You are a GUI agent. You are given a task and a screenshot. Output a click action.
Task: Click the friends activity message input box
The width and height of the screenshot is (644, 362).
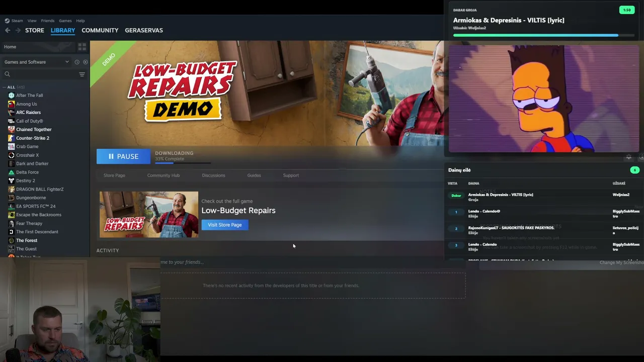[313, 262]
